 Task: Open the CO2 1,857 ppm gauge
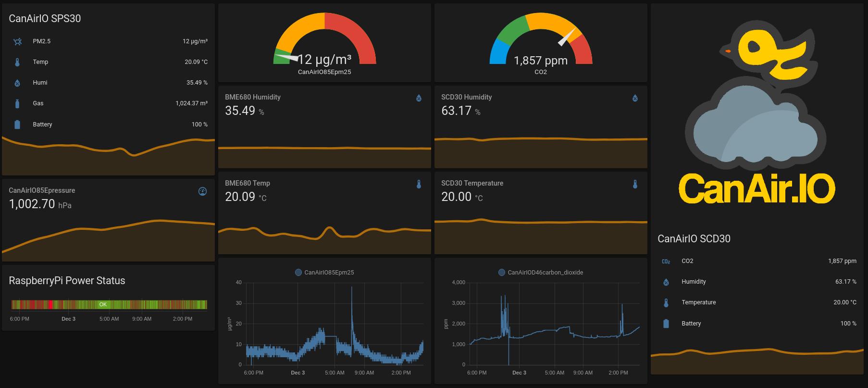click(x=541, y=42)
